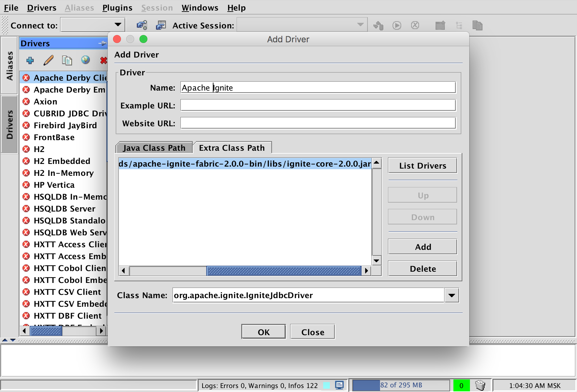The width and height of the screenshot is (577, 392).
Task: Click the log viewer monitor icon in status bar
Action: [339, 385]
